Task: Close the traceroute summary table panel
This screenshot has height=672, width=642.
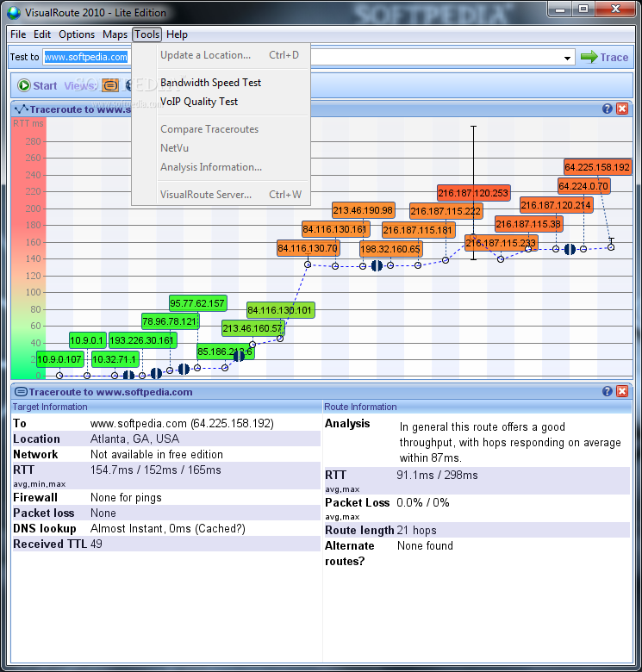Action: tap(622, 391)
